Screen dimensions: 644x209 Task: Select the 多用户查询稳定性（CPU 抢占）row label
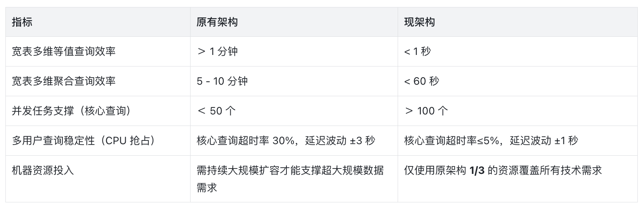[84, 141]
